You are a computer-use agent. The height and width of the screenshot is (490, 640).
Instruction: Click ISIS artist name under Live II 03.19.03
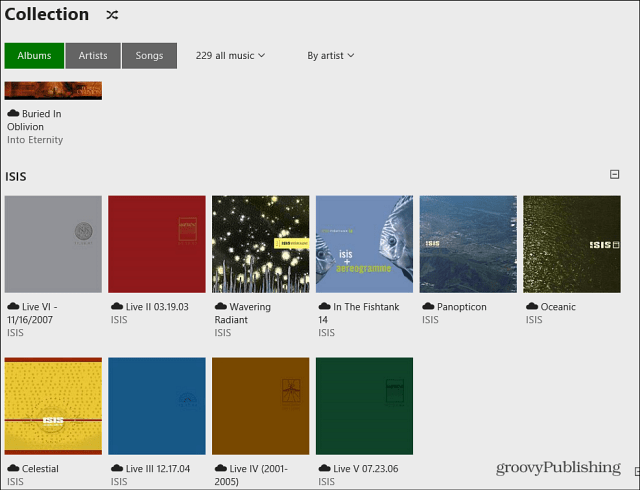tap(119, 320)
